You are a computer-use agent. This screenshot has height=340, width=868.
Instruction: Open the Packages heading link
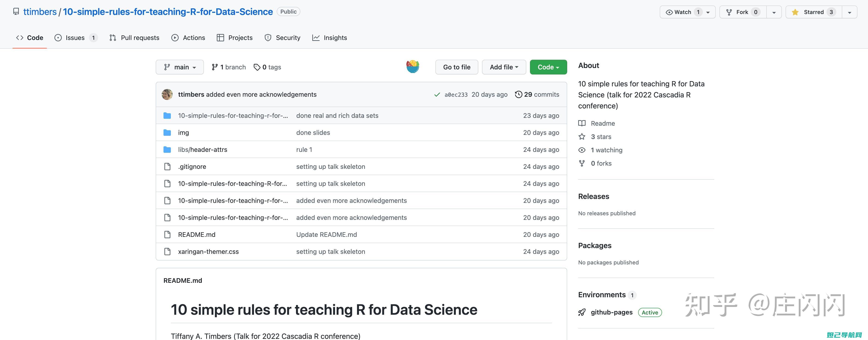595,246
